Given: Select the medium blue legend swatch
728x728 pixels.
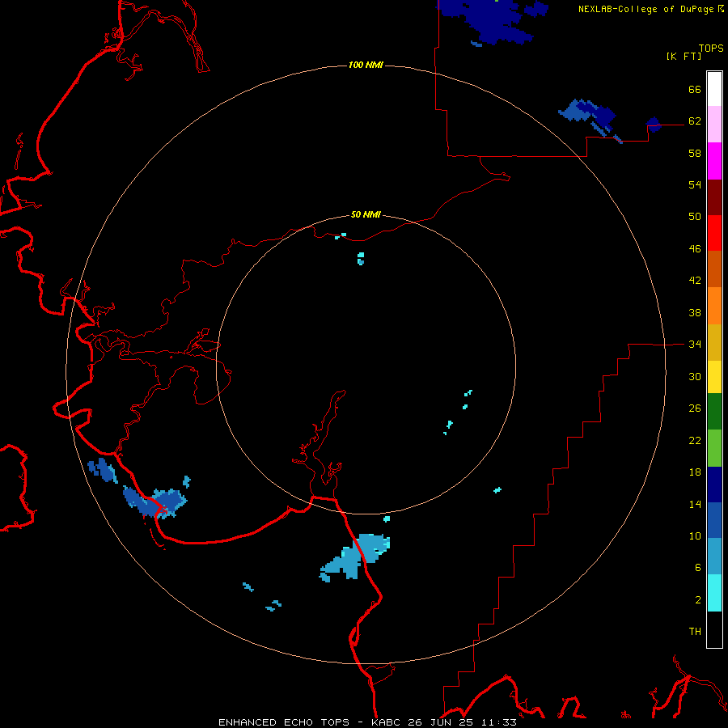Looking at the screenshot, I should (714, 520).
